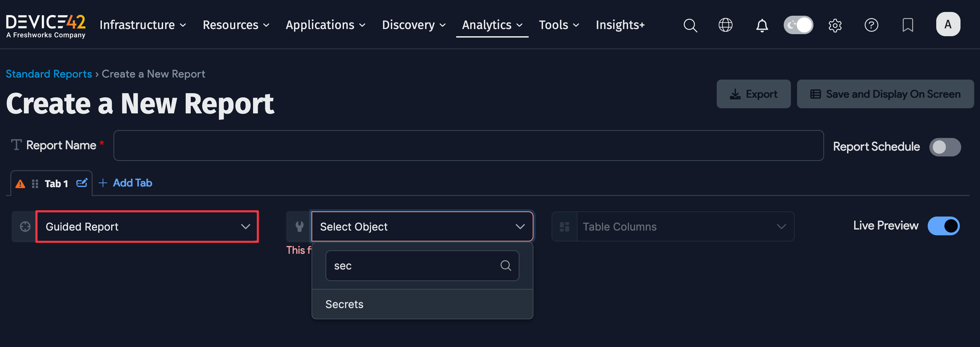Image resolution: width=980 pixels, height=347 pixels.
Task: Click the help question mark icon
Action: [871, 26]
